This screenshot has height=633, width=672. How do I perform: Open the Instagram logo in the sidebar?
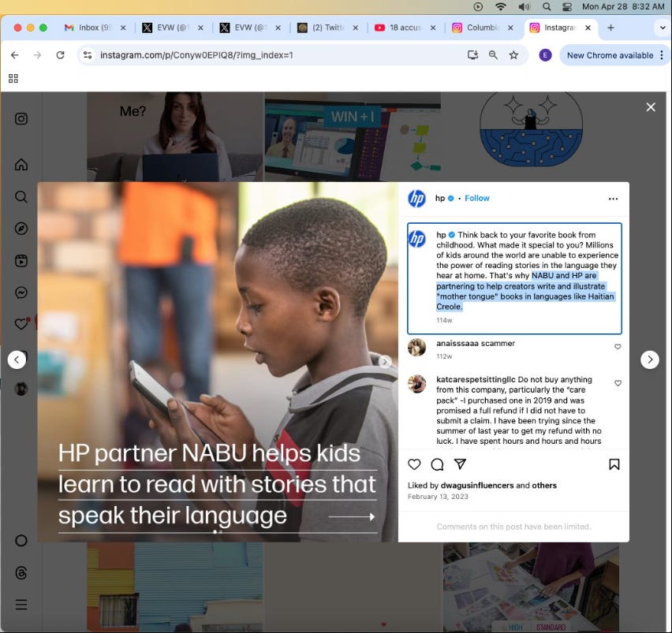point(21,118)
